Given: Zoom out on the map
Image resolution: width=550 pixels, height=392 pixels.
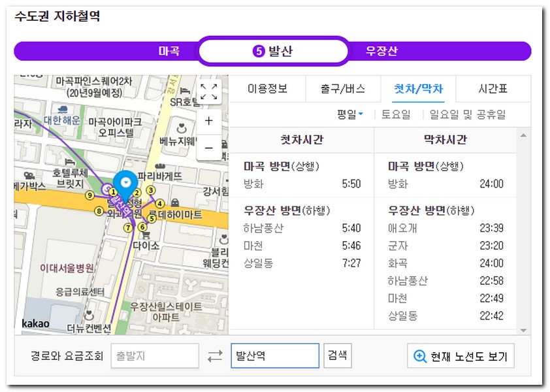Looking at the screenshot, I should click(209, 148).
